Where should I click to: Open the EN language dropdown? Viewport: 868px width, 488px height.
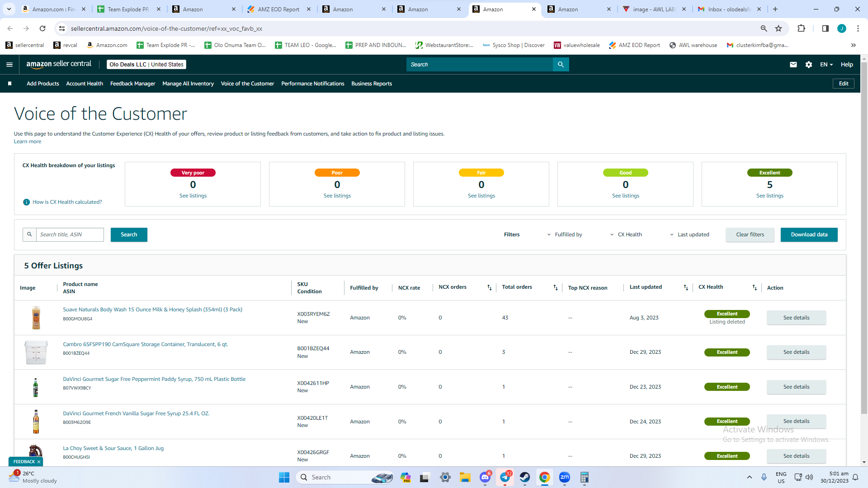(826, 65)
